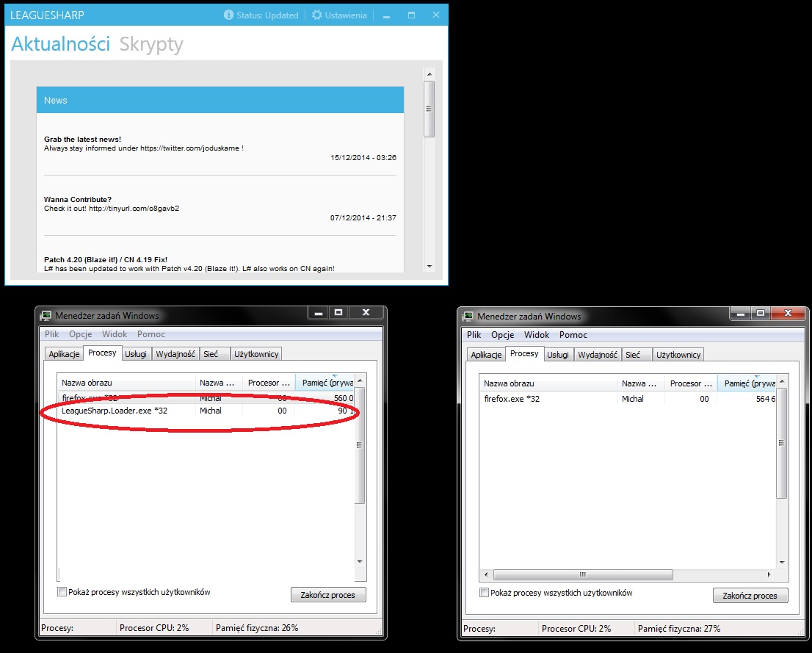Click Procesor CPU: 2% in left Task Manager
This screenshot has height=653, width=812.
tap(153, 627)
